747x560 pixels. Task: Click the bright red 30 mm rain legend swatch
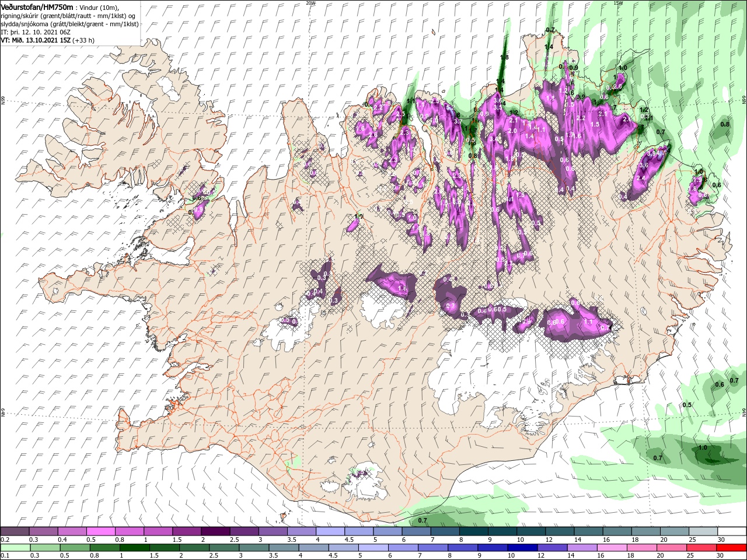point(732,548)
